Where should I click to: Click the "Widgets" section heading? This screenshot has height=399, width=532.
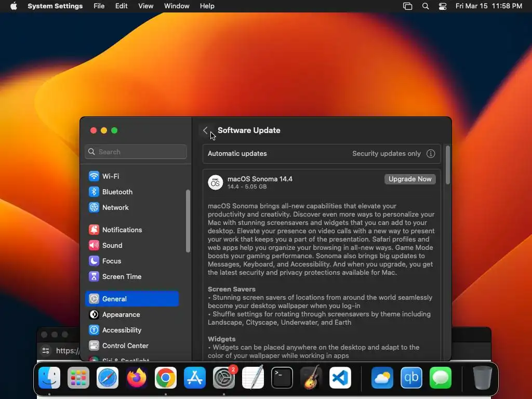coord(221,339)
